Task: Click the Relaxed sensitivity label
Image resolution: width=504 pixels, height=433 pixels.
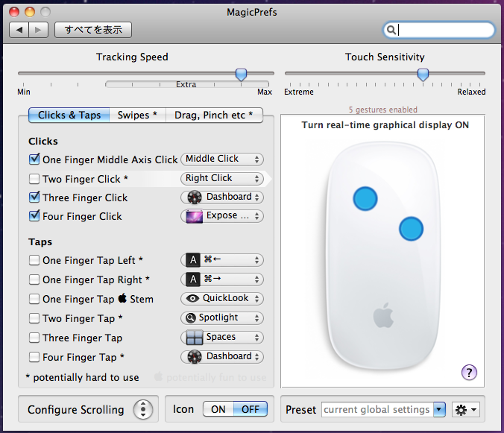Action: click(471, 92)
